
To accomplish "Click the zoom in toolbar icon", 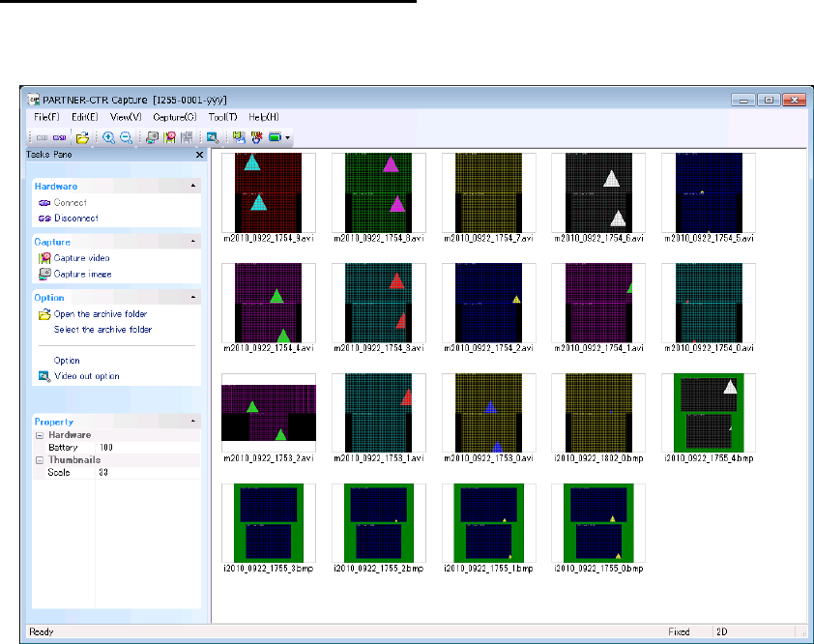I will click(108, 138).
